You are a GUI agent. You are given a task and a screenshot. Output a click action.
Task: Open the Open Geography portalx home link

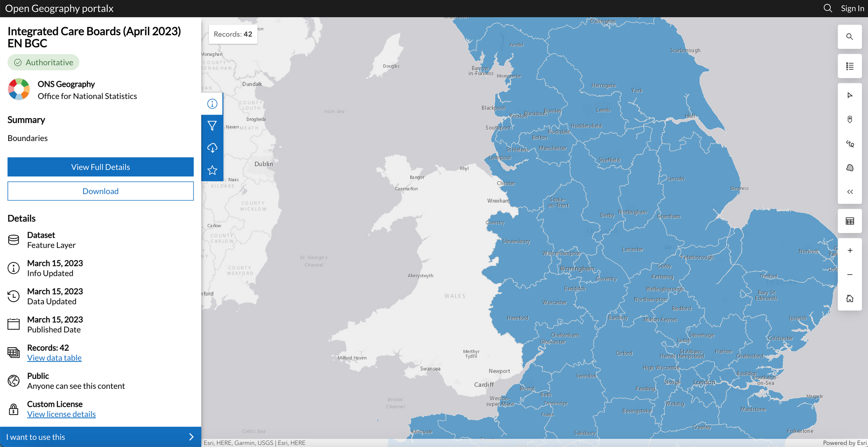click(x=59, y=8)
